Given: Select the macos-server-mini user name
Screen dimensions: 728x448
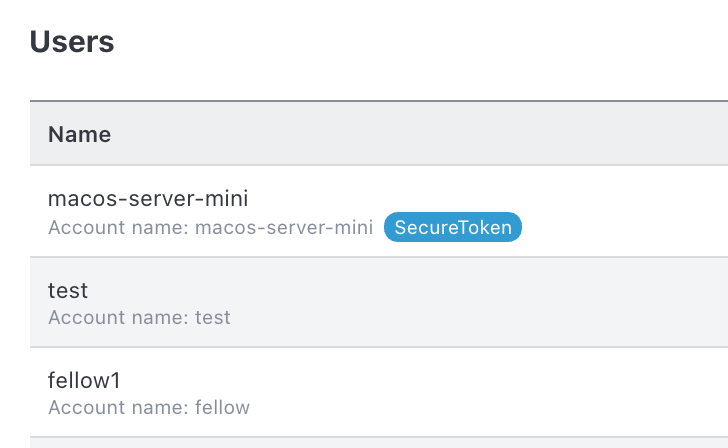Looking at the screenshot, I should [148, 198].
